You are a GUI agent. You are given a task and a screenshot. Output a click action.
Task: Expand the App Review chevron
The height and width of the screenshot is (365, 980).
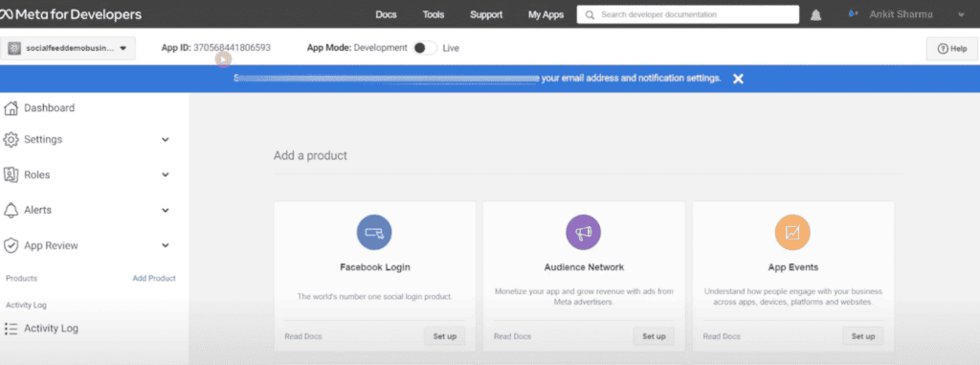click(x=165, y=245)
